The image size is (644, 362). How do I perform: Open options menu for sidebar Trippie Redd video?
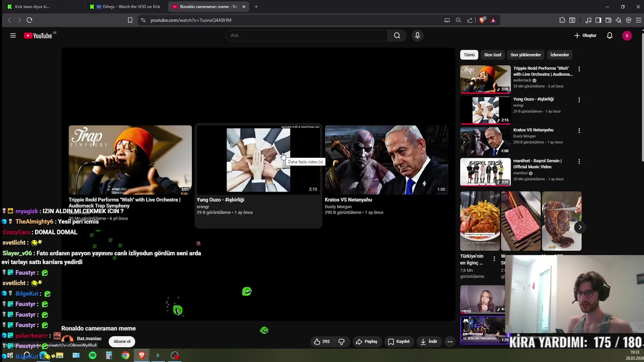click(579, 69)
